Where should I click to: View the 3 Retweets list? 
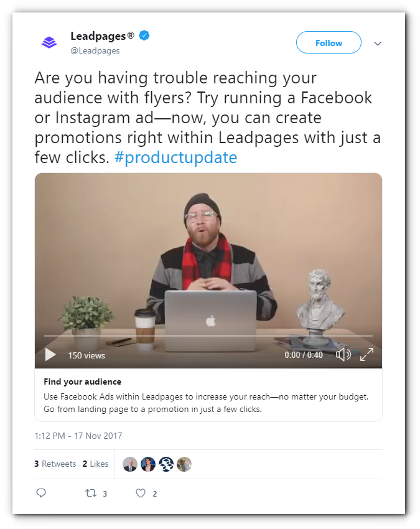(x=55, y=464)
